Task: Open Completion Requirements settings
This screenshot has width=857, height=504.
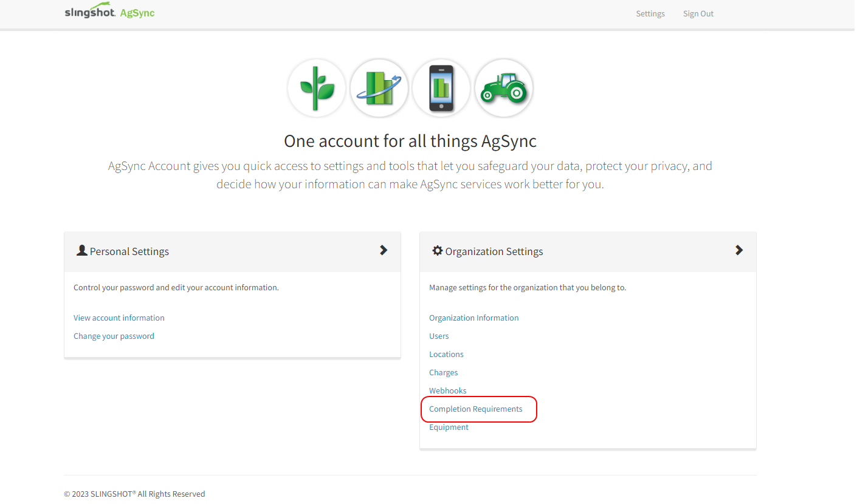Action: (476, 408)
